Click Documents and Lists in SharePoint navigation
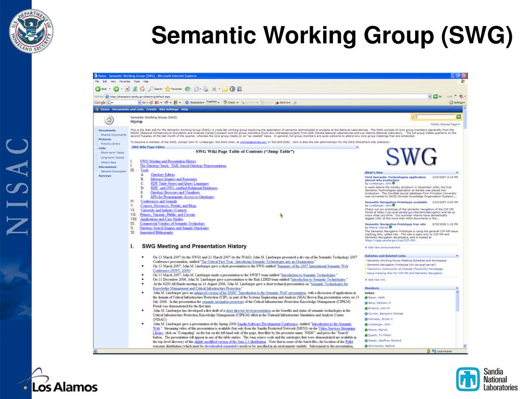This screenshot has height=399, width=532. tap(128, 109)
